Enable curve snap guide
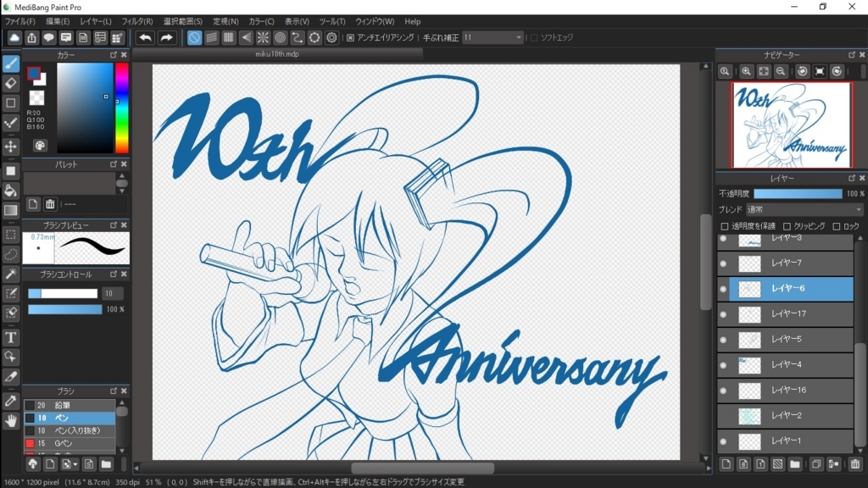Viewport: 868px width, 488px height. 298,37
